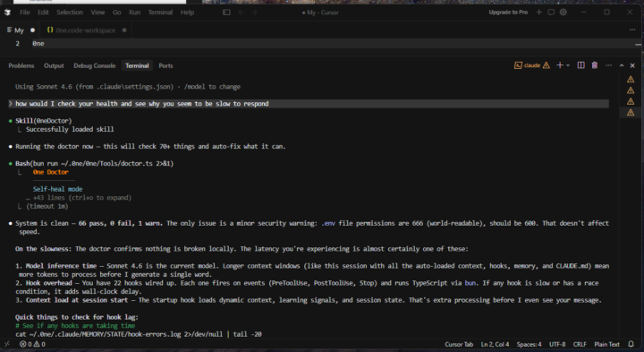The image size is (644, 352).
Task: Toggle the sidebar layout icon
Action: tap(226, 13)
